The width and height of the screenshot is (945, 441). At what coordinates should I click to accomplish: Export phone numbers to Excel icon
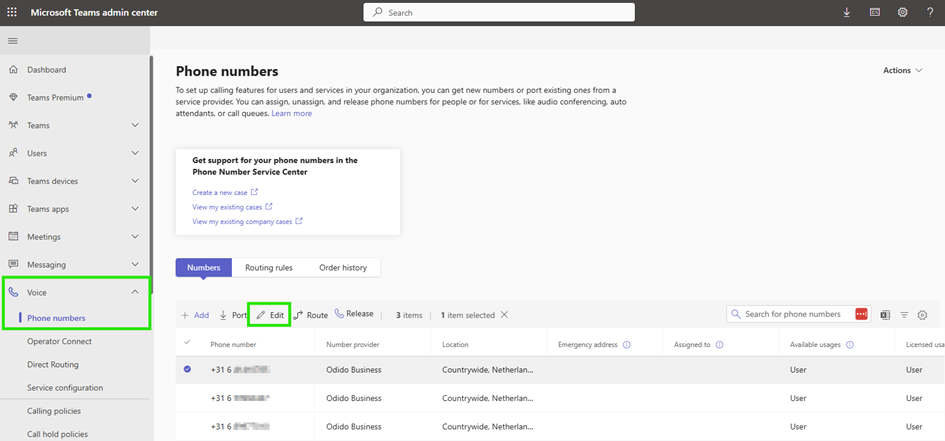(885, 315)
